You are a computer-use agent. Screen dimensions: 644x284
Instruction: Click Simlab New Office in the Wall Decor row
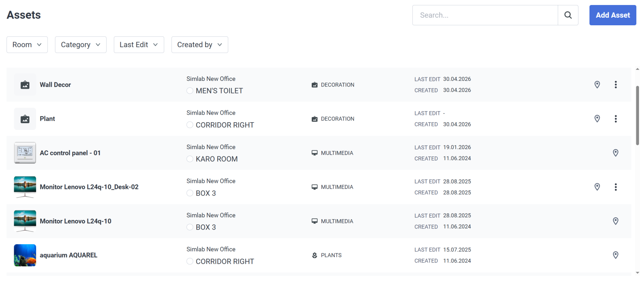[x=211, y=79]
